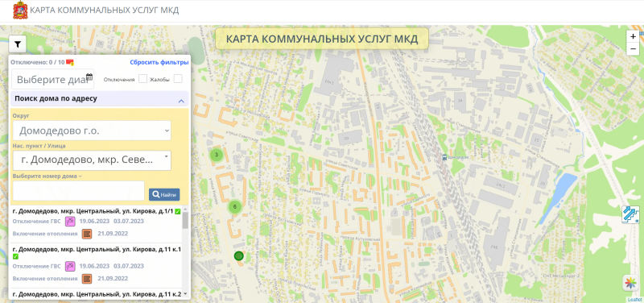Collapse the Поиск дома по адресу section
644x303 pixels.
pos(181,101)
